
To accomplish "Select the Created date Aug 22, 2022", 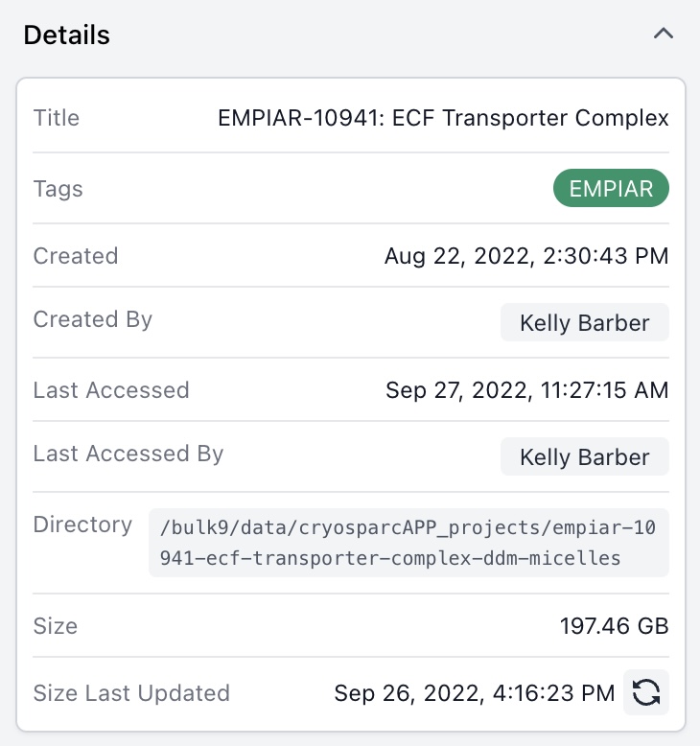I will [x=526, y=256].
